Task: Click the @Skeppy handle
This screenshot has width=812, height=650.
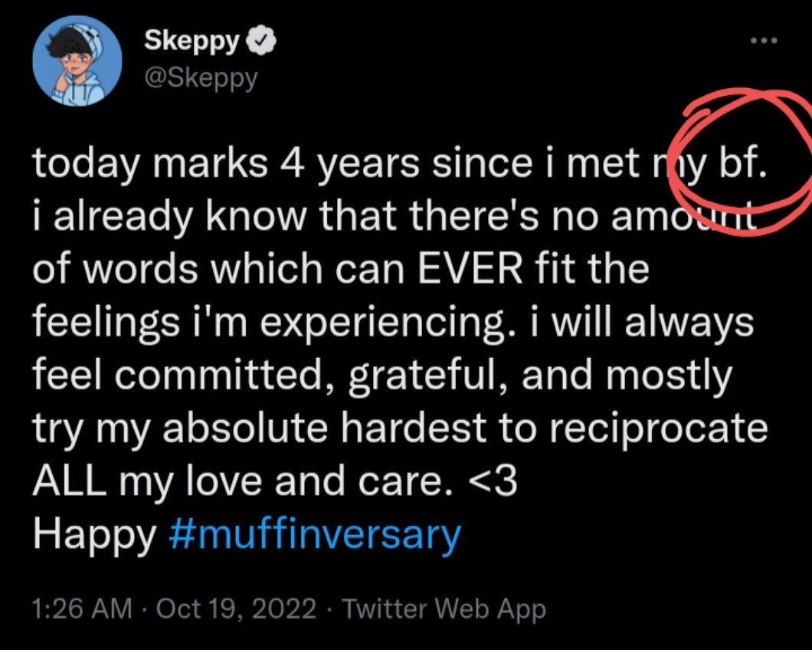Action: pyautogui.click(x=200, y=77)
